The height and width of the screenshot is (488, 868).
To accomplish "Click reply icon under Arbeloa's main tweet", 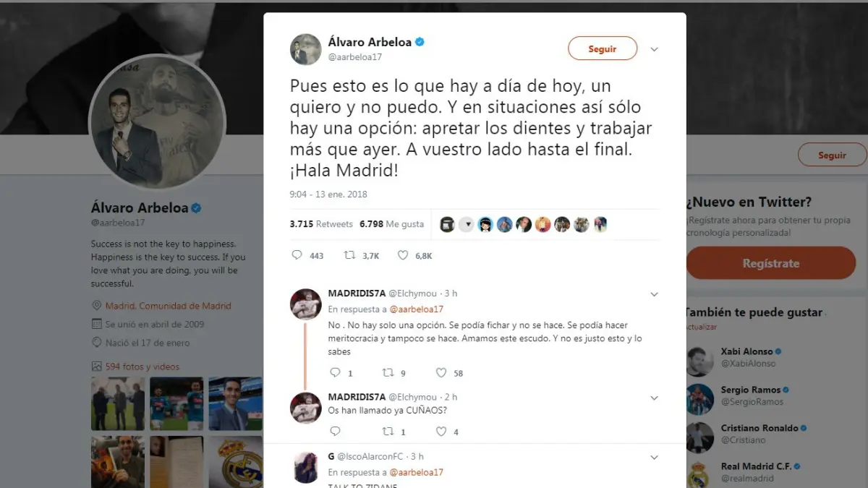I will point(297,255).
